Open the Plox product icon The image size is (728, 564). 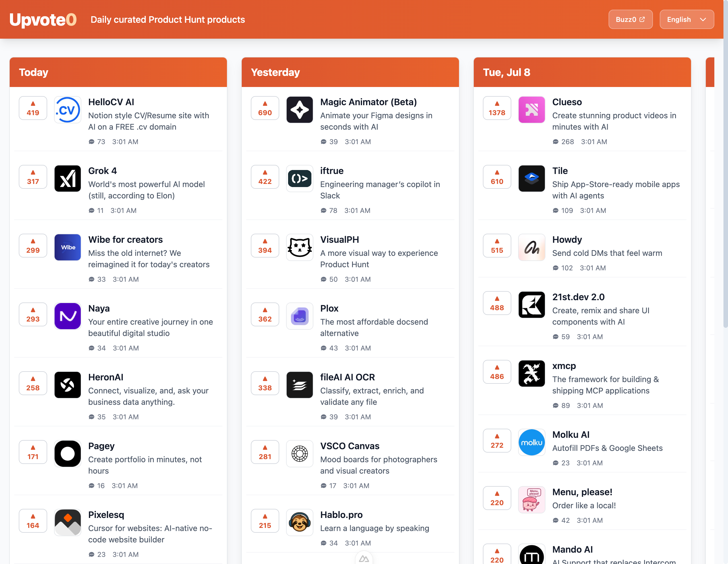(x=299, y=316)
